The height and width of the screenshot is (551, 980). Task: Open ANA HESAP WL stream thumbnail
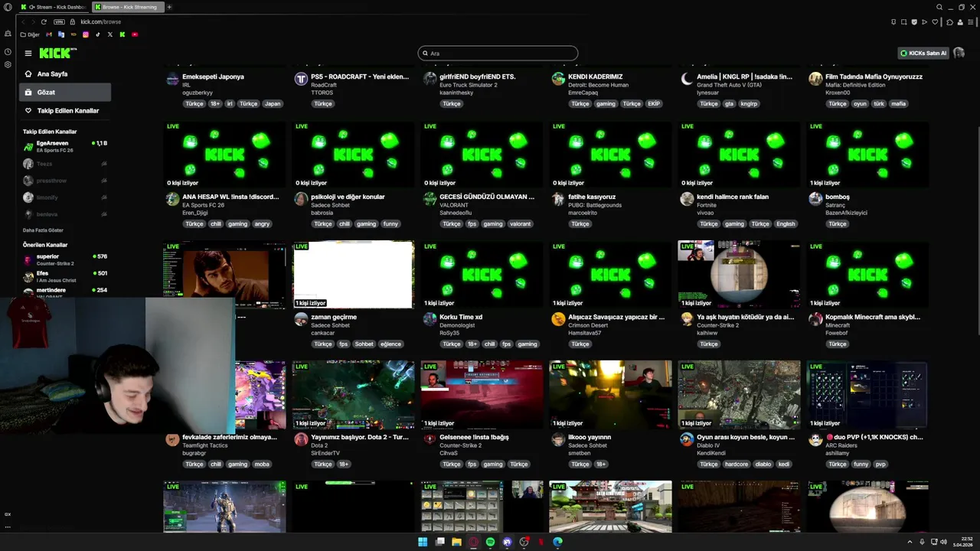(224, 155)
